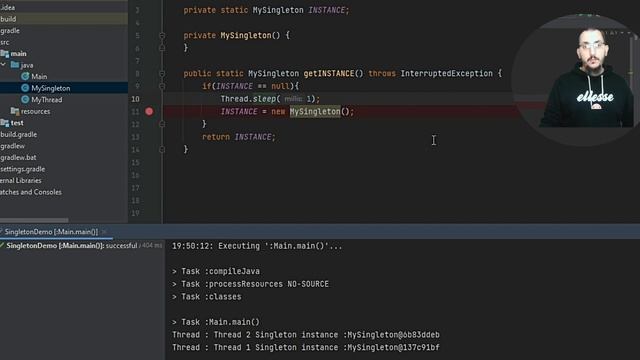Click fold end marker at line 6
The width and height of the screenshot is (640, 360).
pos(162,48)
